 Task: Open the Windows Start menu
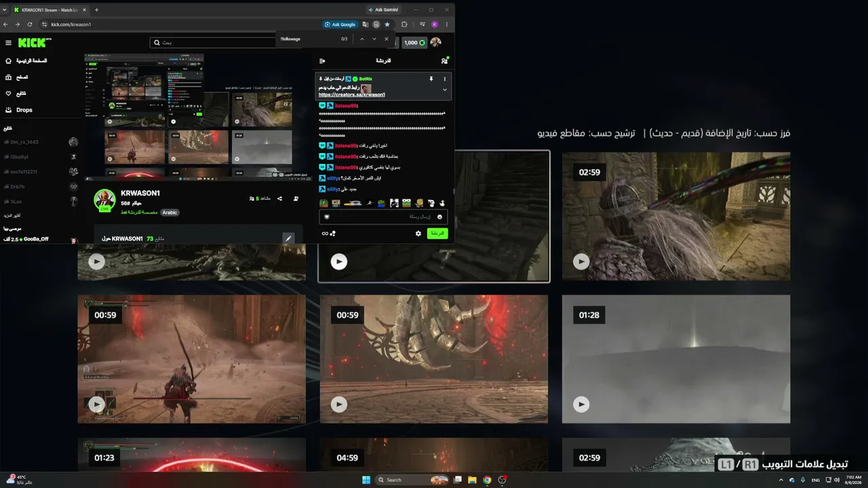[x=366, y=480]
